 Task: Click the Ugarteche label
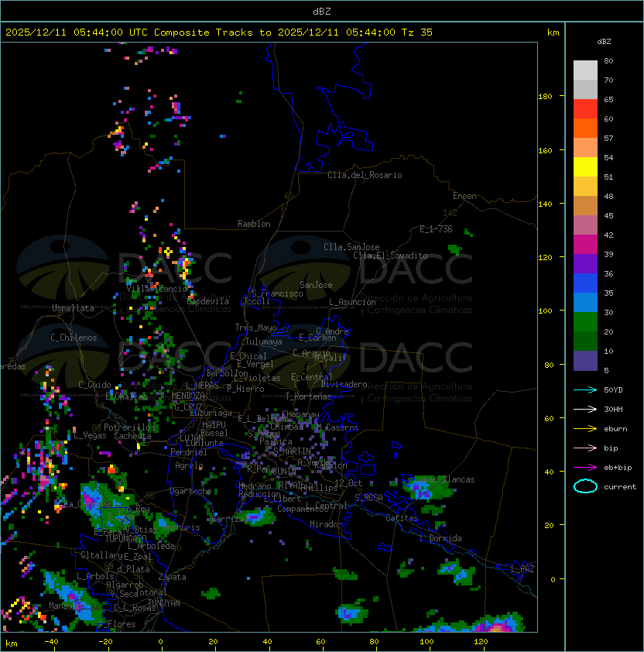coord(191,492)
